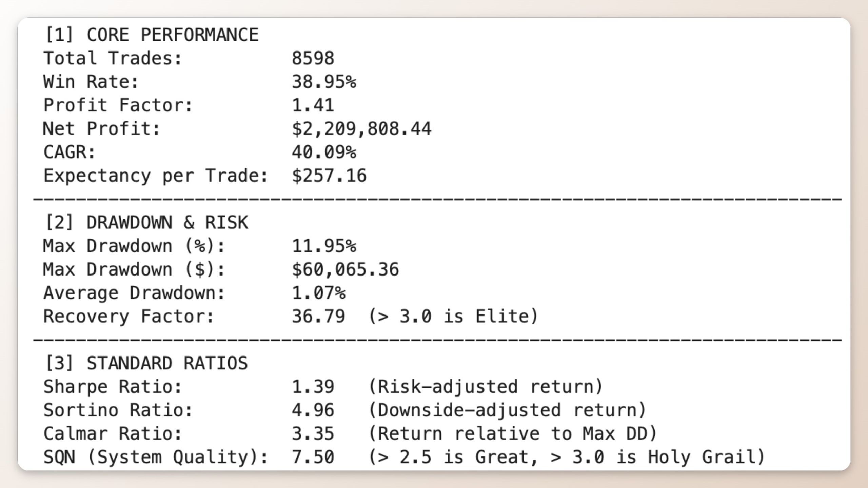Click the Calmar Ratio value 3.35
868x488 pixels.
click(313, 433)
